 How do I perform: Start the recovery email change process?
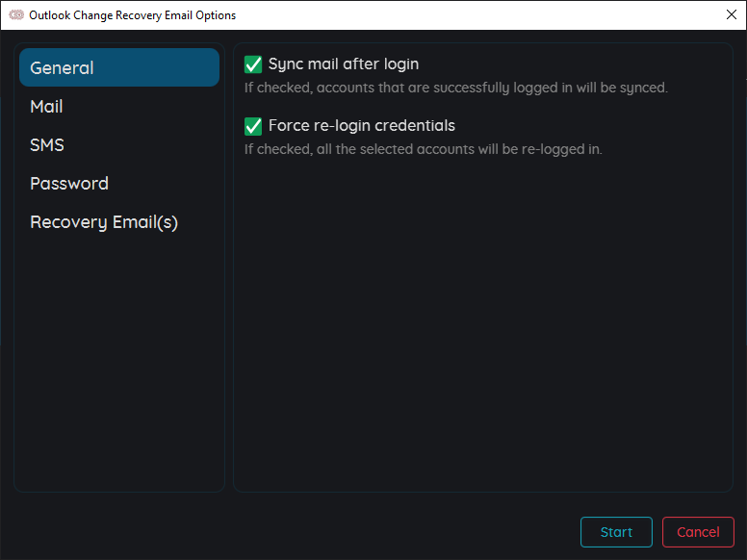616,532
